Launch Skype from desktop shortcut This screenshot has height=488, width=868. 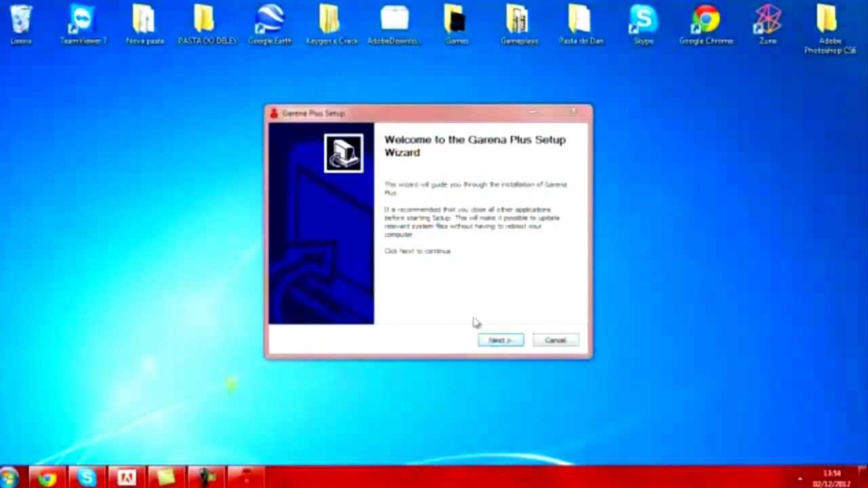point(644,25)
